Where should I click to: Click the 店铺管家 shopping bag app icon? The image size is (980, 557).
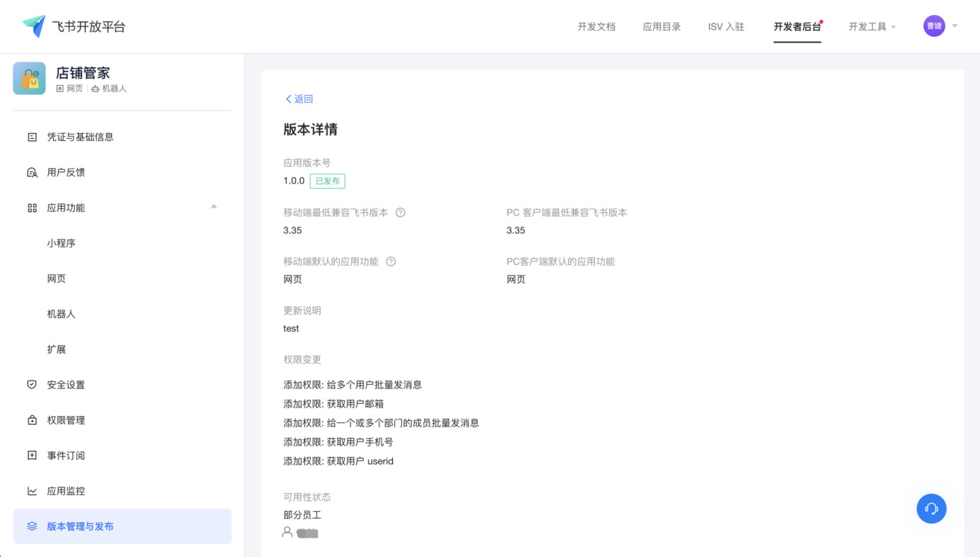click(29, 79)
